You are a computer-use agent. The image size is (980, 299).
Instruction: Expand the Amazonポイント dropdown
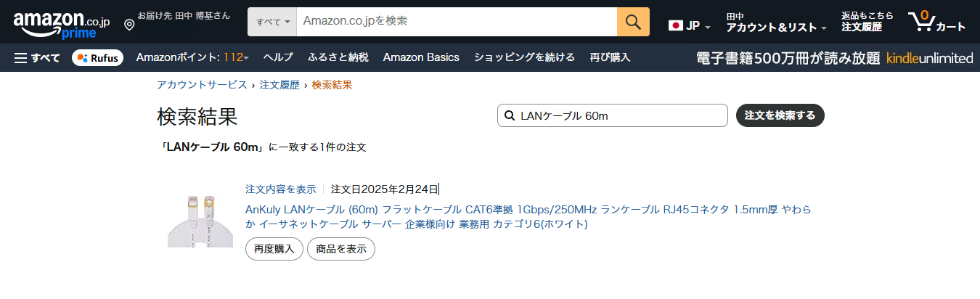coord(192,57)
